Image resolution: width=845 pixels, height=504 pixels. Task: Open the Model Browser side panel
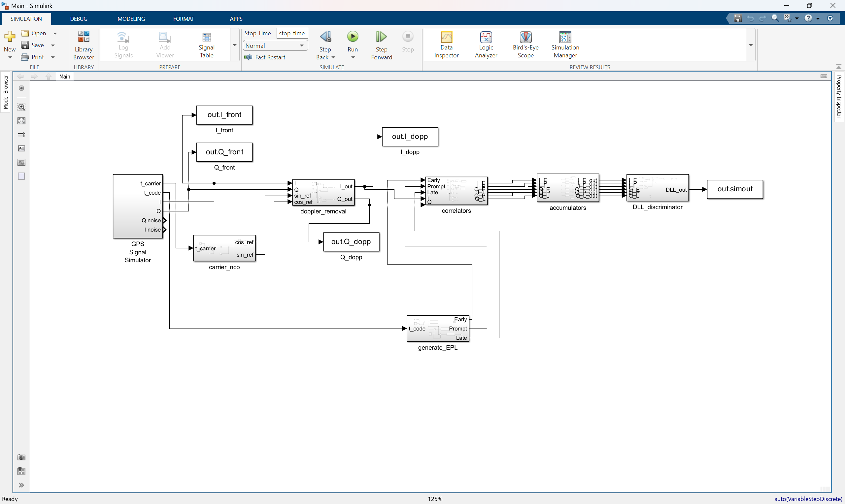(5, 92)
